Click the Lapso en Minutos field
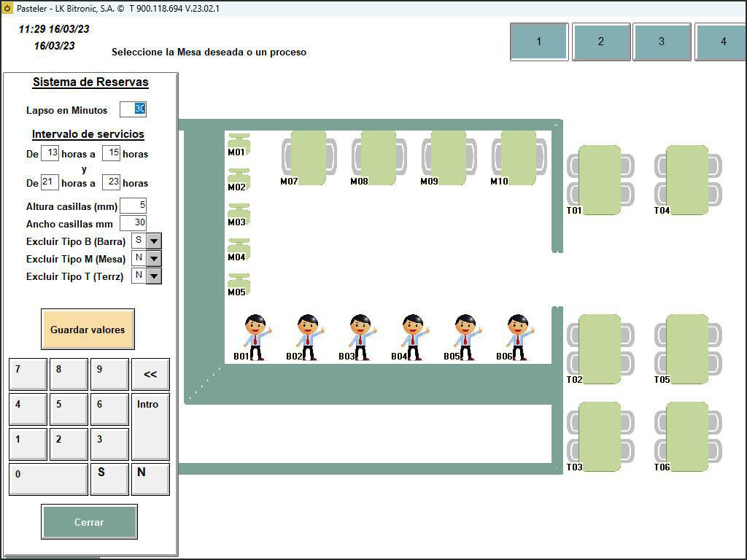 (x=133, y=109)
